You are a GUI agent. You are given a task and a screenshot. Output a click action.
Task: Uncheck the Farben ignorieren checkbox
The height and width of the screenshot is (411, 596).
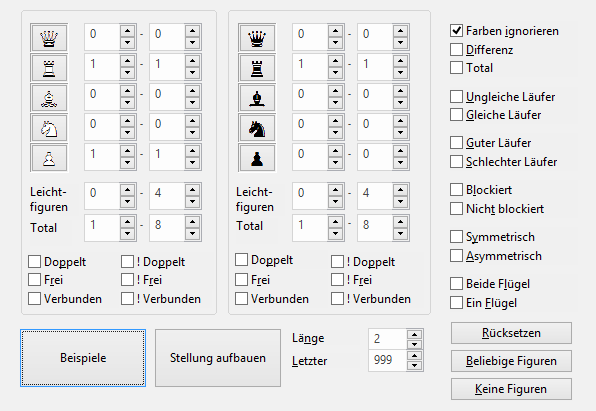[456, 30]
